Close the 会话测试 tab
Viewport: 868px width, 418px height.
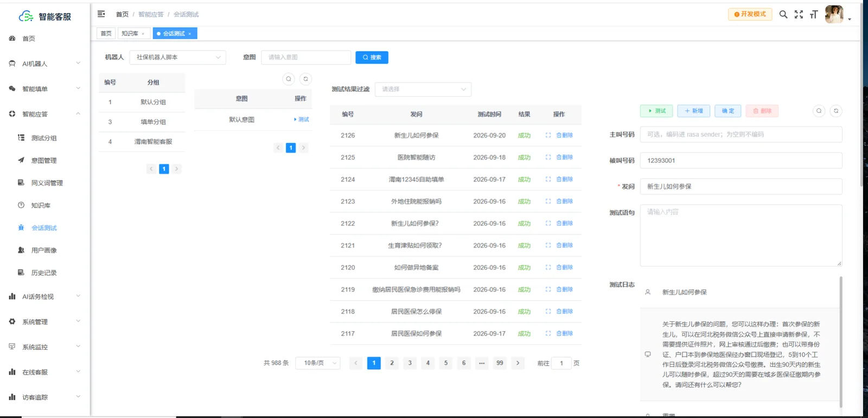point(189,34)
